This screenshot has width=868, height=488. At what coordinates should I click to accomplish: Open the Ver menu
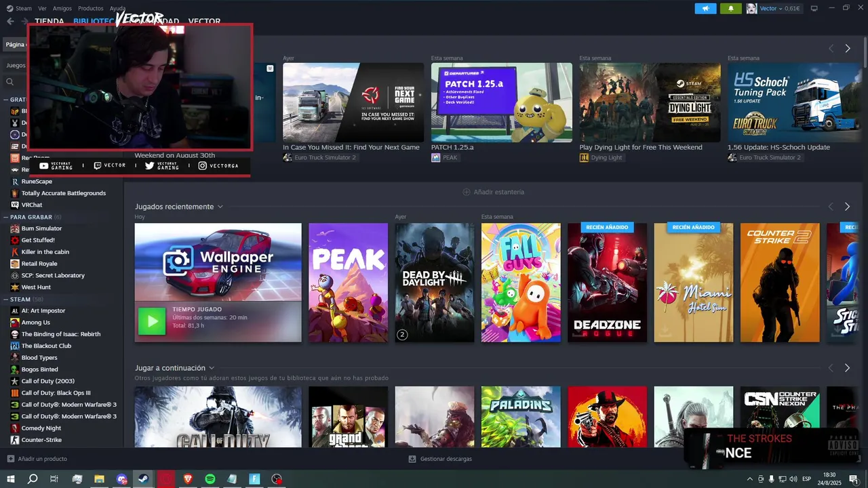pyautogui.click(x=43, y=8)
